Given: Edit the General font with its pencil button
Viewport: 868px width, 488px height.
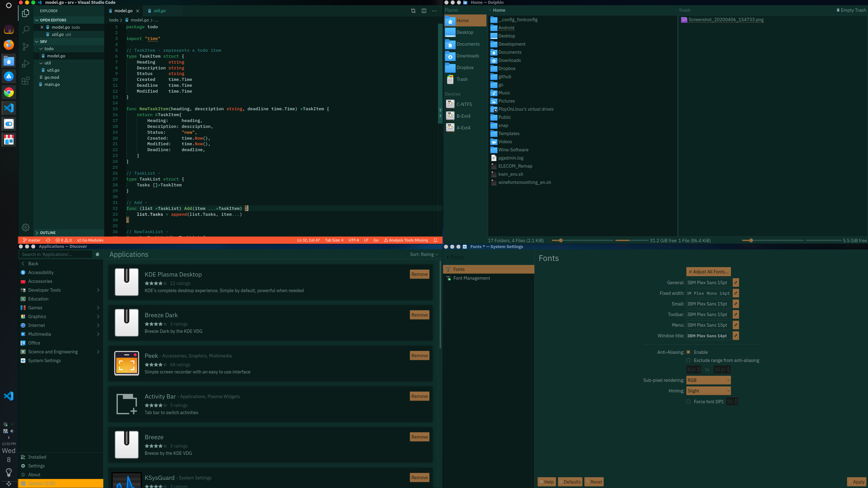Looking at the screenshot, I should pos(736,283).
